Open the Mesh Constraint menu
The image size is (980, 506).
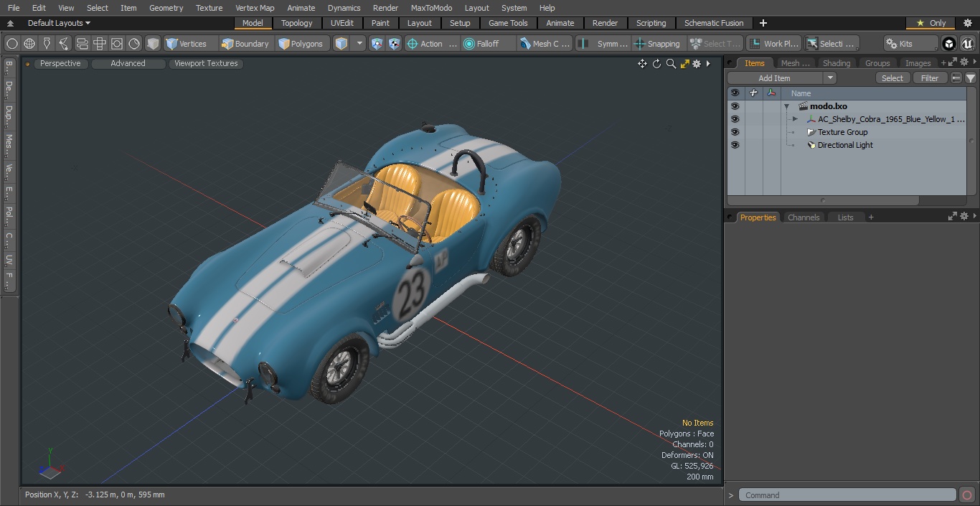click(545, 44)
